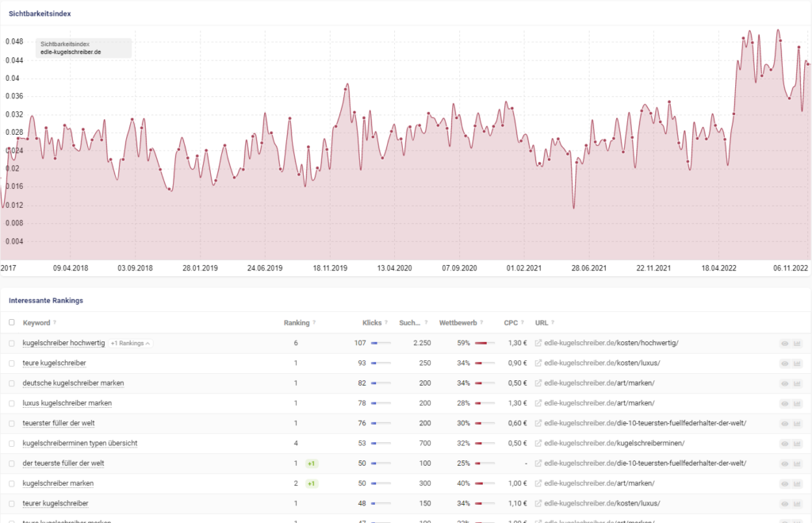The width and height of the screenshot is (812, 523).
Task: Show history chart icon for kugelschreiber hochwertig
Action: click(x=797, y=344)
